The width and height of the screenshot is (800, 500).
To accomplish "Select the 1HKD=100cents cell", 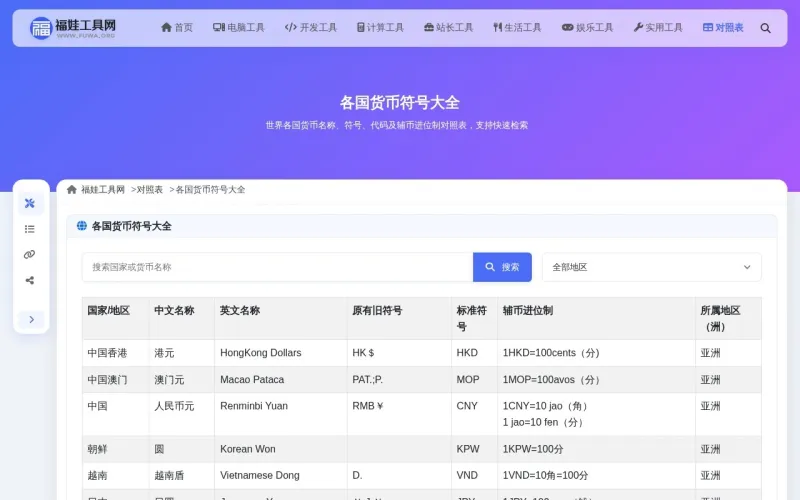I will 596,353.
